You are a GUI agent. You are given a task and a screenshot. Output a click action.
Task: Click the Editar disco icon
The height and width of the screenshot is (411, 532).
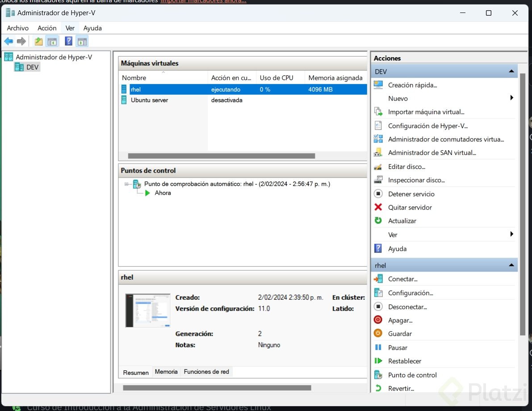click(378, 167)
